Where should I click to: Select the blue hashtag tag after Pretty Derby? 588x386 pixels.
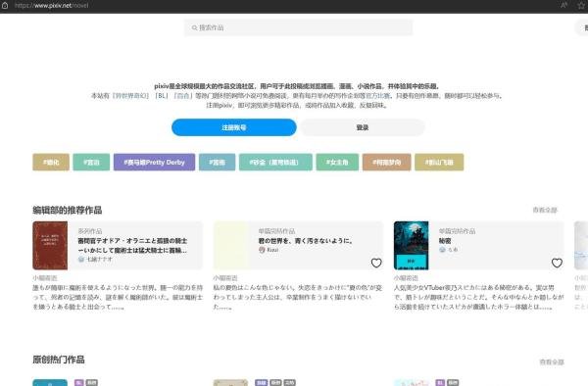point(218,163)
